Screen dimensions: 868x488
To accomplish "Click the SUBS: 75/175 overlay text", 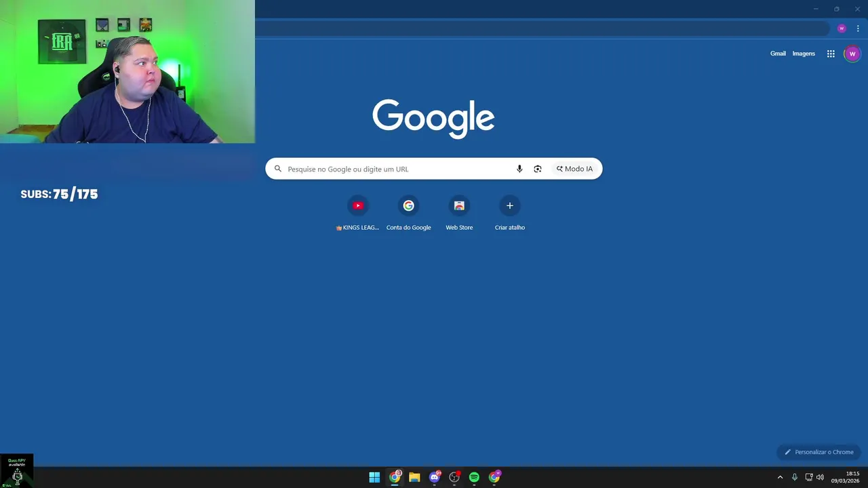I will pos(59,195).
